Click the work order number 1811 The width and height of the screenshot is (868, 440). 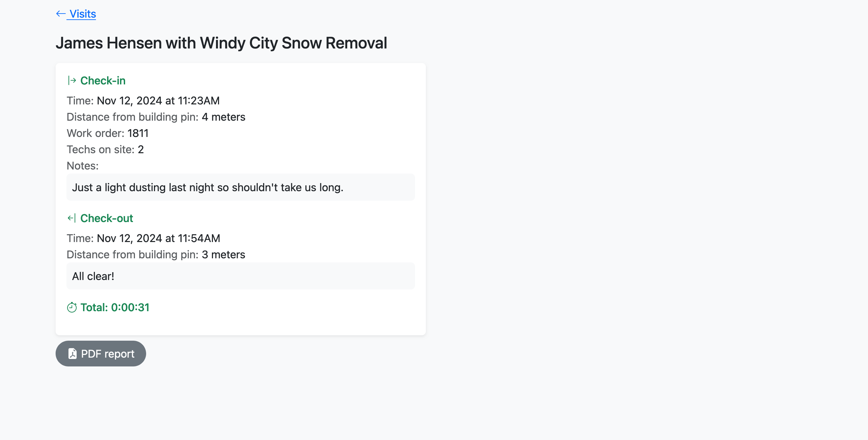(138, 133)
